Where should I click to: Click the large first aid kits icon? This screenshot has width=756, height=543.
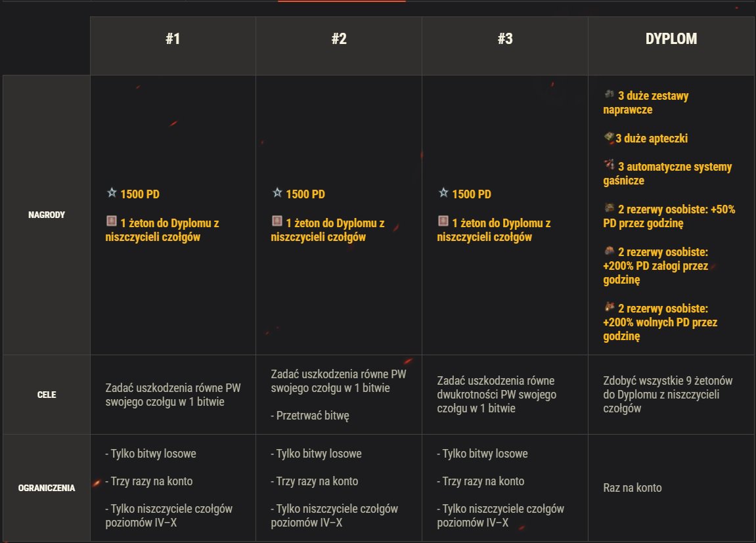click(x=609, y=138)
